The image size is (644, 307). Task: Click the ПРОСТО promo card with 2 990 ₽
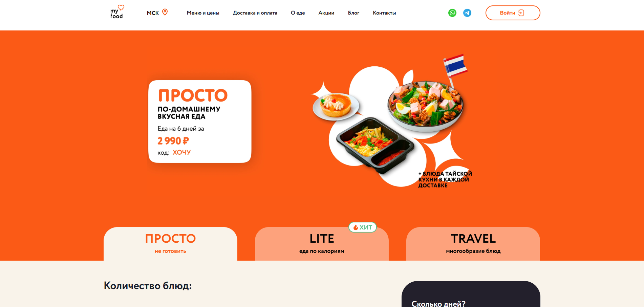click(x=200, y=122)
